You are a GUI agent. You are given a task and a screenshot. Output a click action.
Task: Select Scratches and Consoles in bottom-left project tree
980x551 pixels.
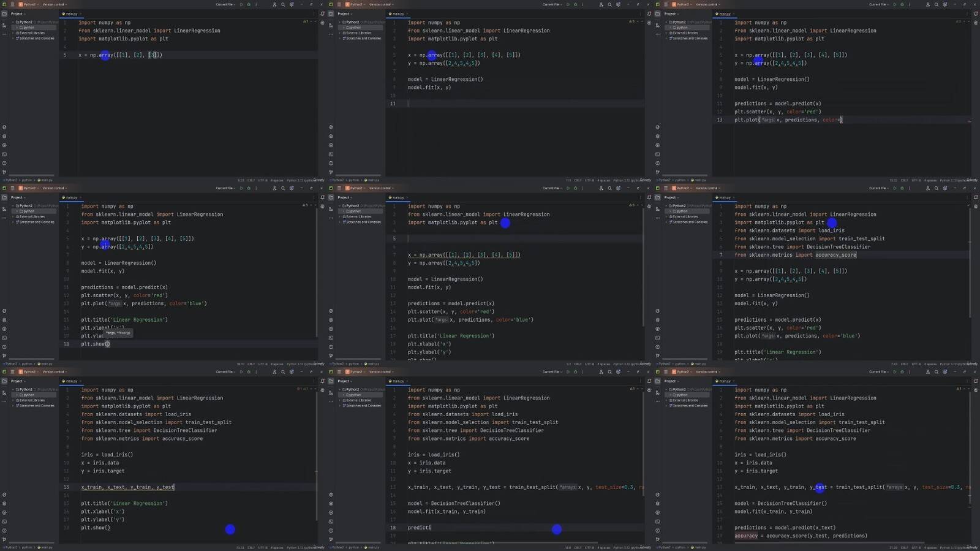[36, 406]
